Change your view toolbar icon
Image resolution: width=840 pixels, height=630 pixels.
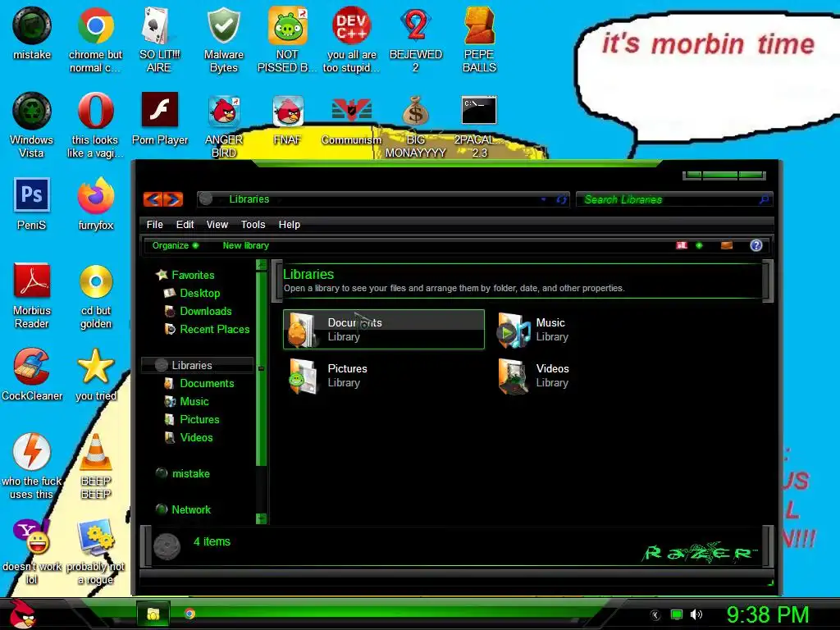682,245
